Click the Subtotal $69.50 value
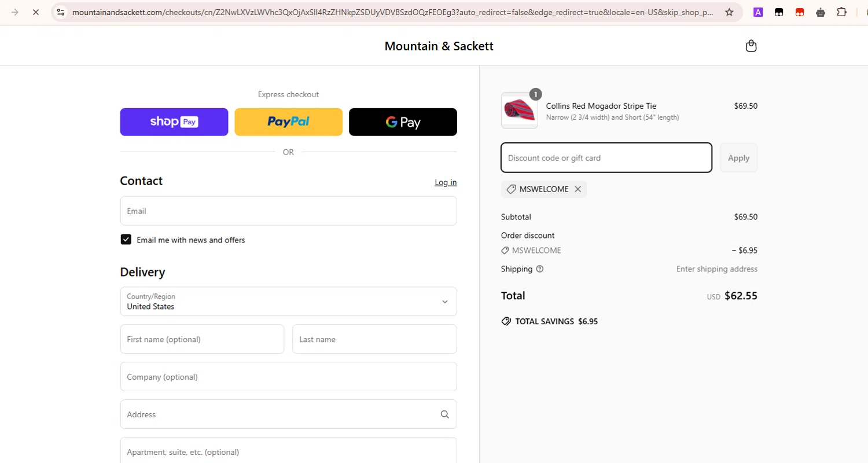The width and height of the screenshot is (868, 463). click(x=745, y=217)
